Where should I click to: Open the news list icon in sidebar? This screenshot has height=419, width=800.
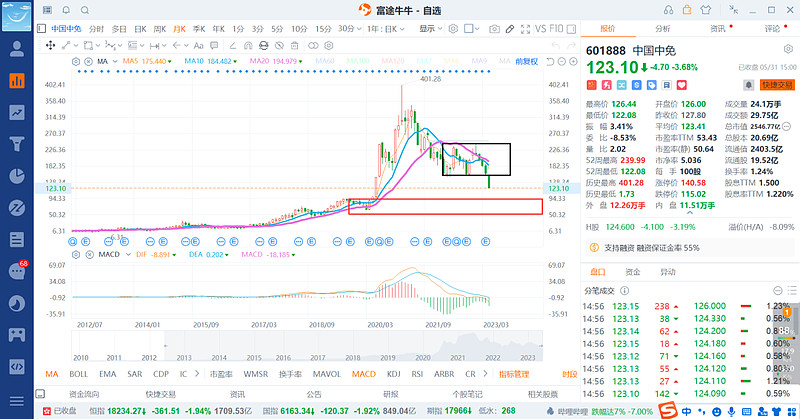tap(17, 239)
